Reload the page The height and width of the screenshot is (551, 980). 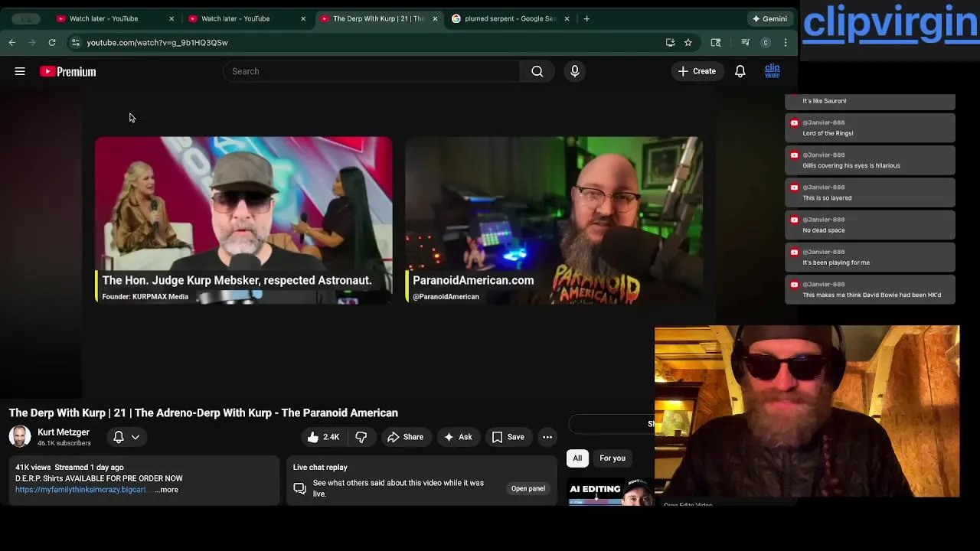pos(52,43)
